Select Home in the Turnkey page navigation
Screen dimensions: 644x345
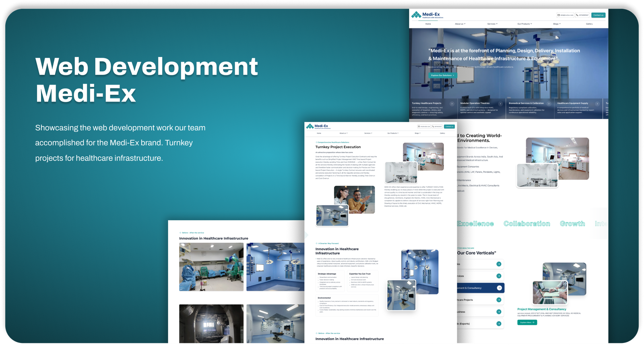pyautogui.click(x=319, y=133)
